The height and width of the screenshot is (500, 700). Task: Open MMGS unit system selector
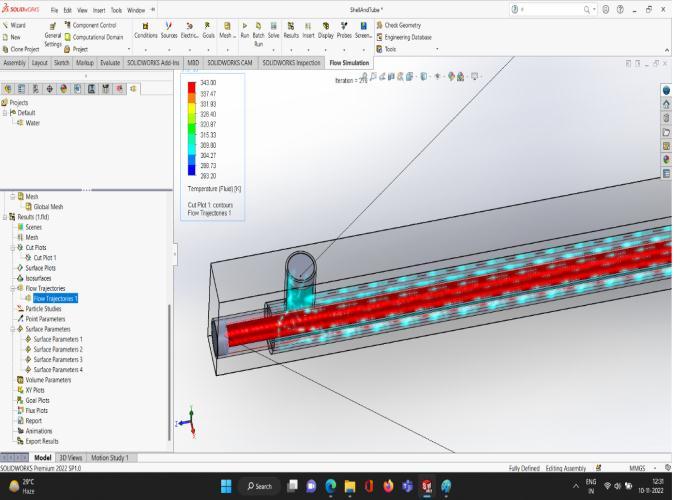pos(637,468)
